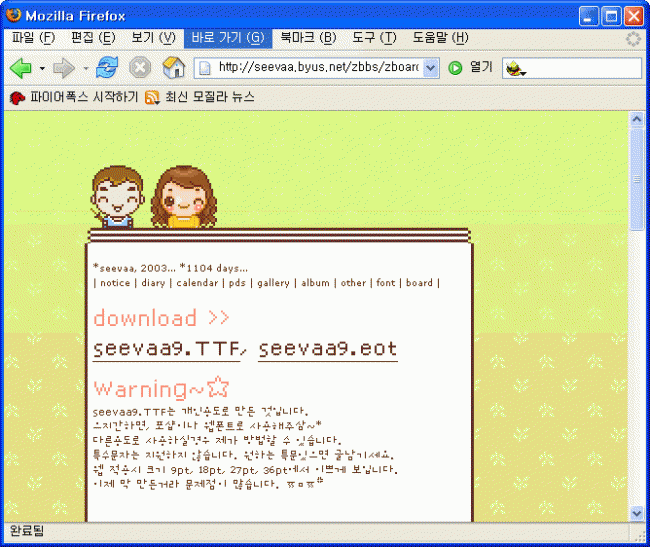Image resolution: width=650 pixels, height=547 pixels.
Task: Open the 편집 (E) menu
Action: 93,38
